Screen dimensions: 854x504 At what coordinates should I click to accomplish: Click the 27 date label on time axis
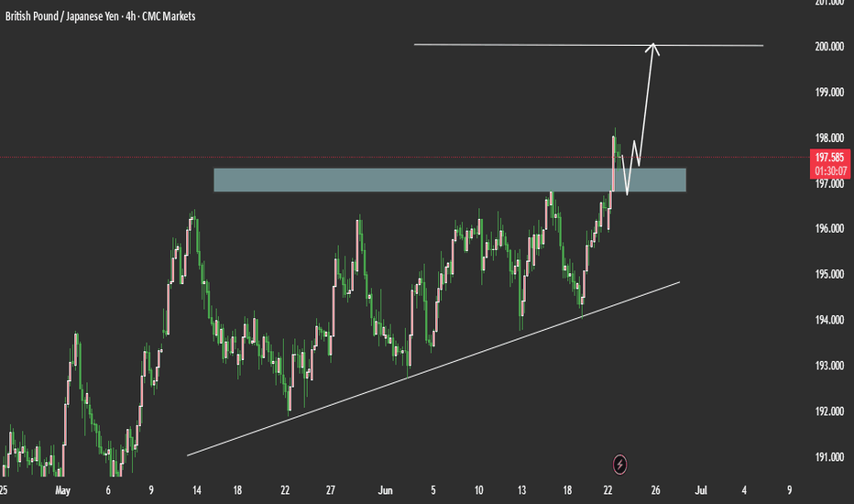point(330,490)
